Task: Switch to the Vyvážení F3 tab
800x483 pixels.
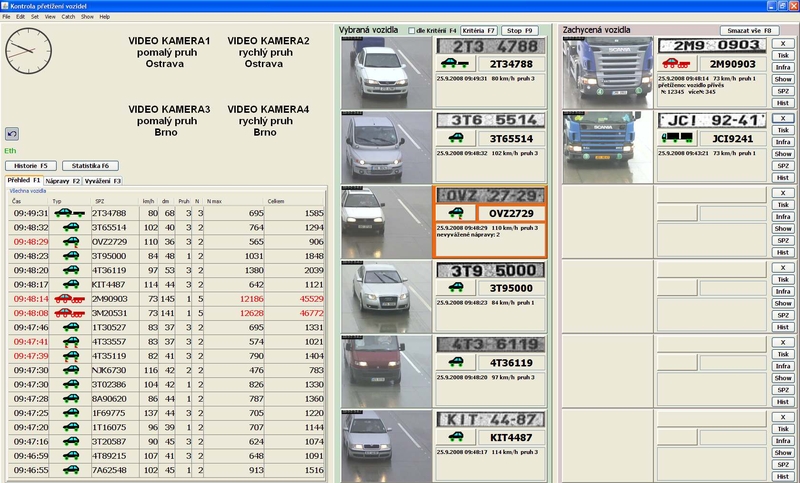Action: point(102,181)
